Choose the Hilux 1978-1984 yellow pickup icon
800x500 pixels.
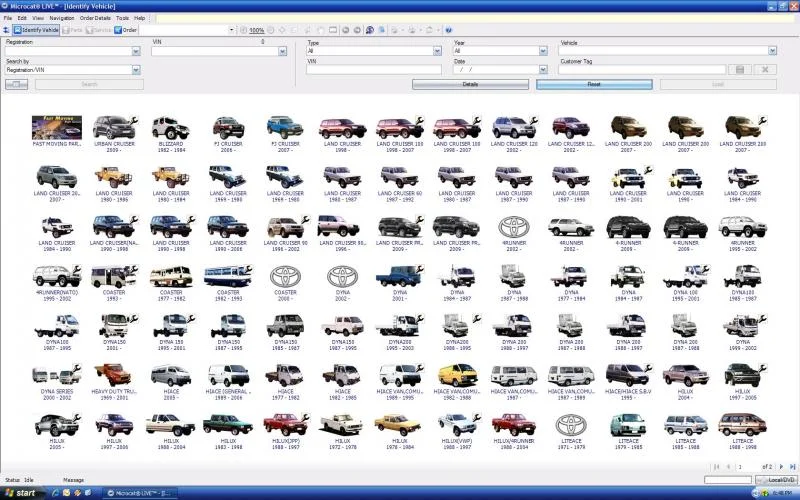point(397,425)
